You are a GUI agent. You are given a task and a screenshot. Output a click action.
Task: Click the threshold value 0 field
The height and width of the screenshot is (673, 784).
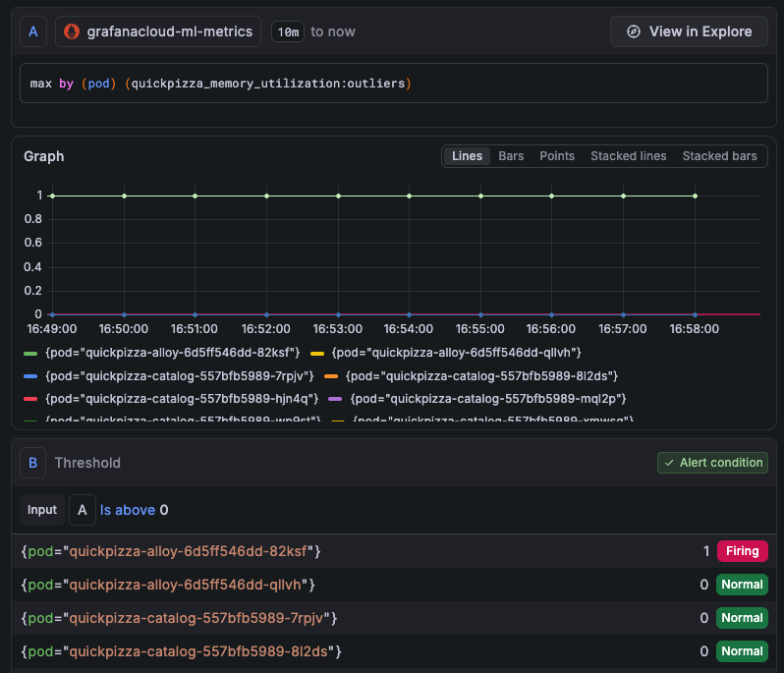point(164,510)
